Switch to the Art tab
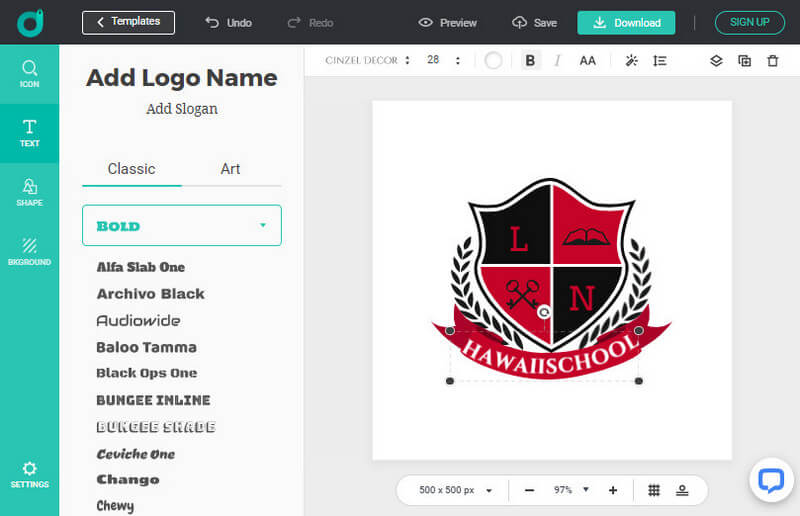The width and height of the screenshot is (800, 516). tap(230, 169)
